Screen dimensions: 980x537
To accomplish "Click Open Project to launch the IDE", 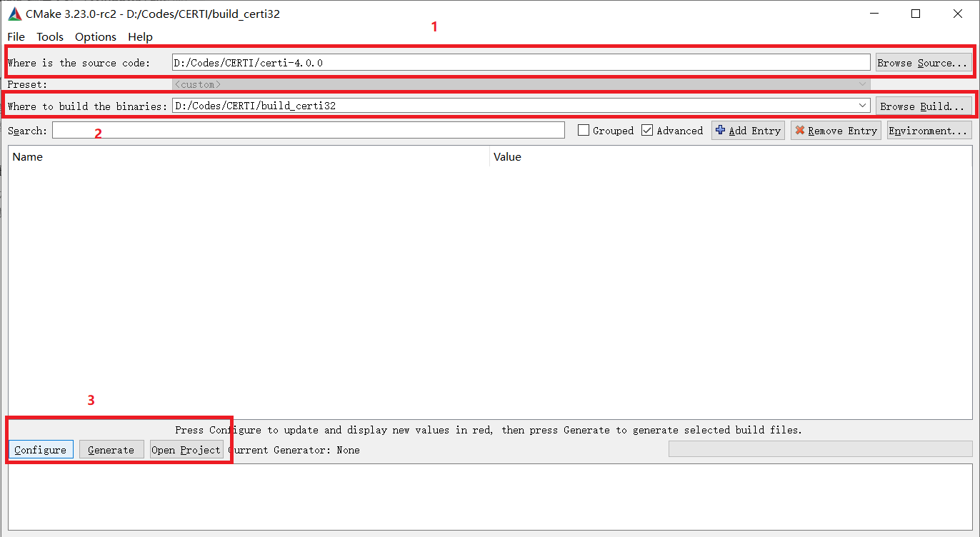I will 186,449.
